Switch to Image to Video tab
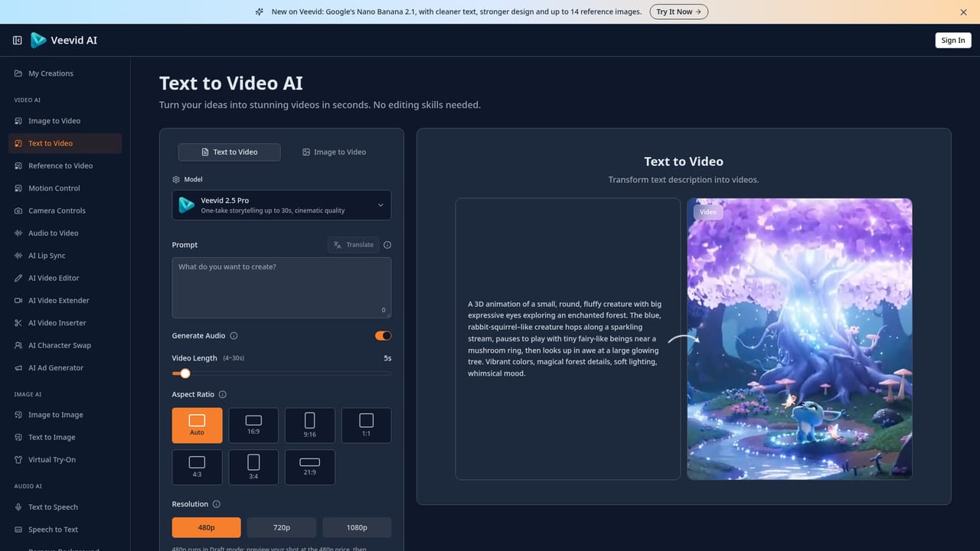The height and width of the screenshot is (551, 980). click(x=334, y=152)
